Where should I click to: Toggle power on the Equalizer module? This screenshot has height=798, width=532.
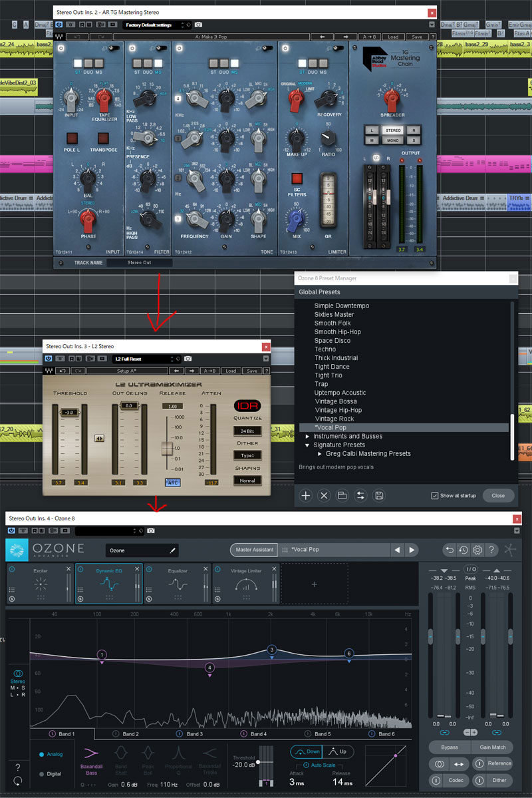(149, 569)
